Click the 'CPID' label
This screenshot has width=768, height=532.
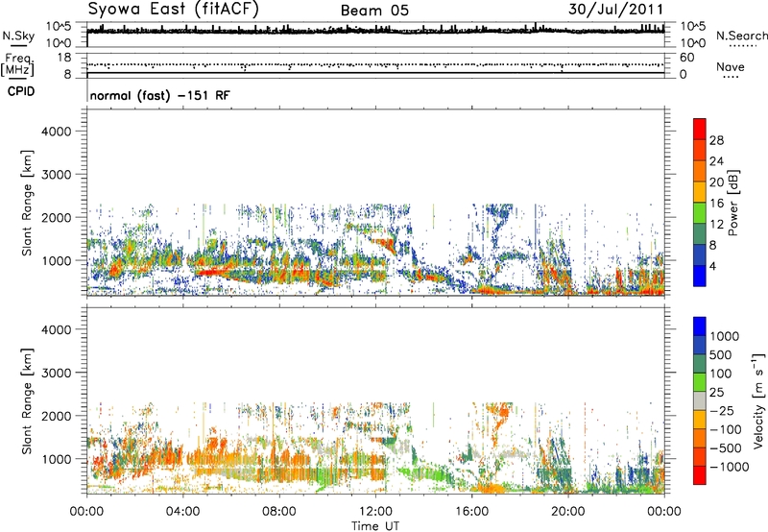(21, 91)
